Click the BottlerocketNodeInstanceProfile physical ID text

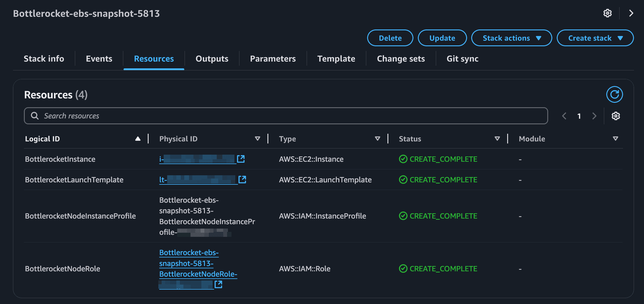[207, 216]
